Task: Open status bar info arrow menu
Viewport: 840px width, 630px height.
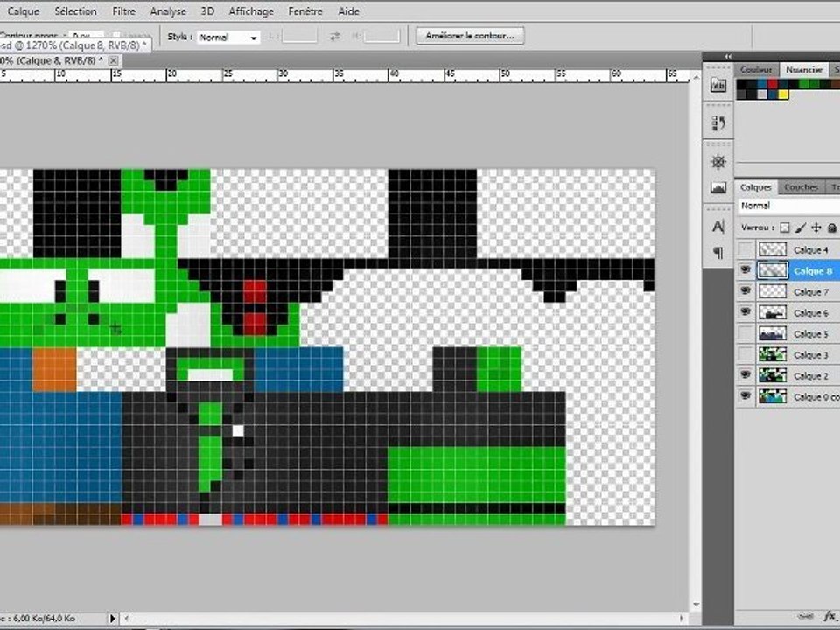Action: [113, 619]
